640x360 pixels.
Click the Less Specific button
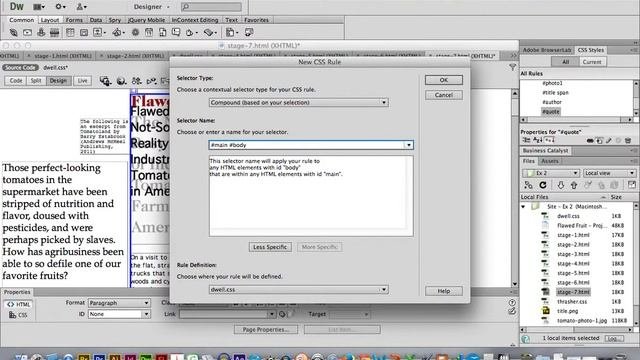click(270, 247)
